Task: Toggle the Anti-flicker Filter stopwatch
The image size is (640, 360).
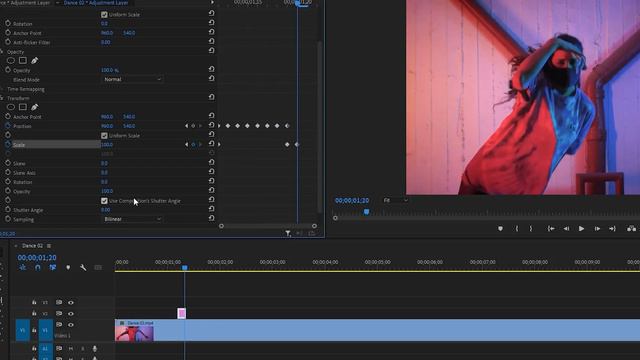Action: click(x=8, y=42)
